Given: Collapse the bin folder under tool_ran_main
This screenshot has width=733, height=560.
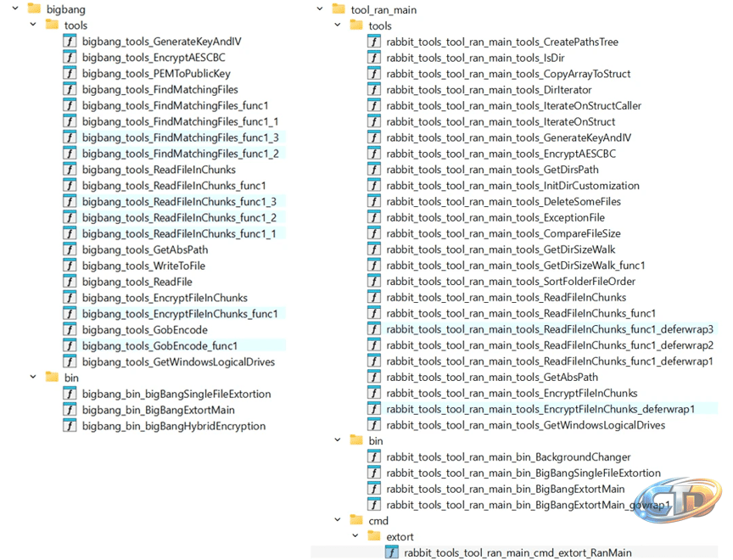Looking at the screenshot, I should point(338,440).
